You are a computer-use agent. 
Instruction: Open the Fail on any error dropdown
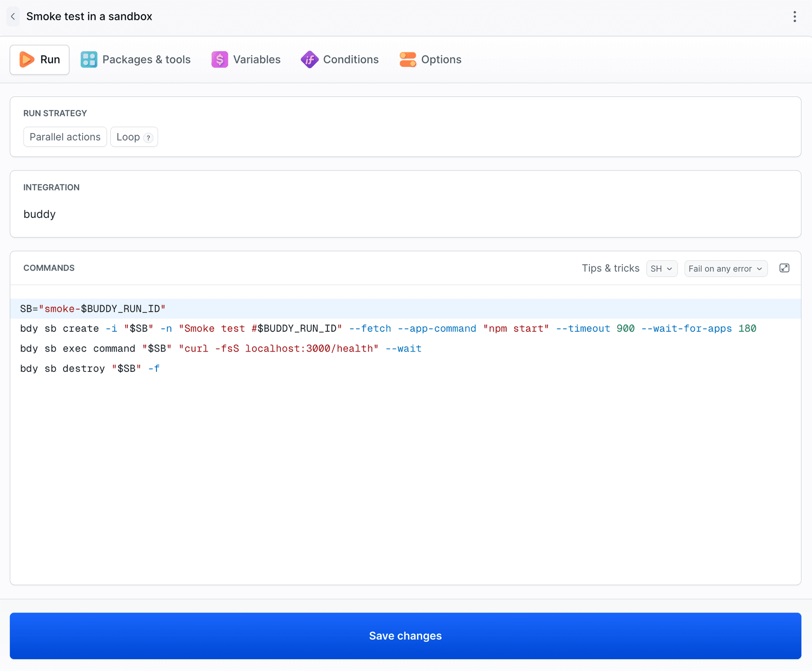(x=726, y=269)
